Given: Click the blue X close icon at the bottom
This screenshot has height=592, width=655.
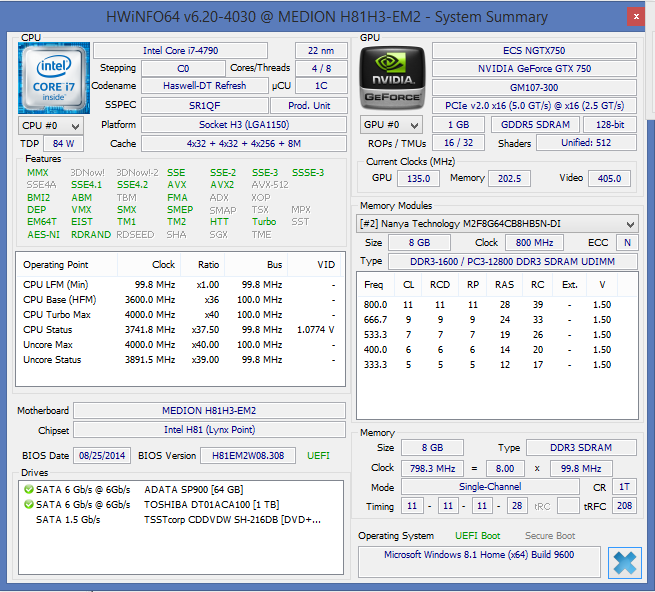Looking at the screenshot, I should (x=625, y=563).
